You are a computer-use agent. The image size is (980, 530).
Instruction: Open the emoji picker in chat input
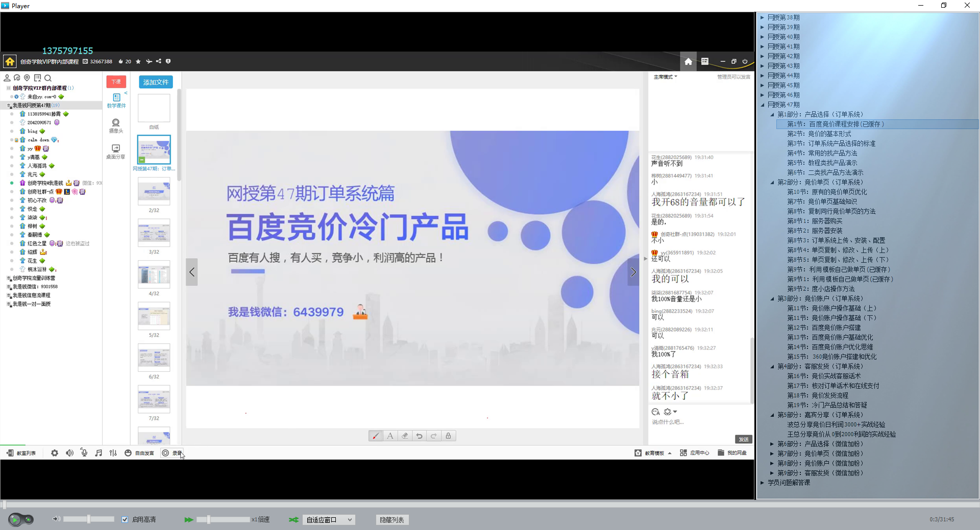pos(656,412)
